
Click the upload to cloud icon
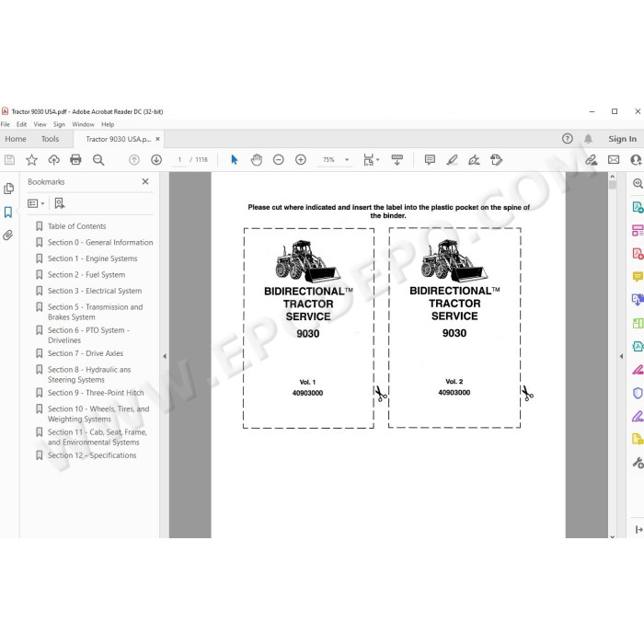pos(53,159)
